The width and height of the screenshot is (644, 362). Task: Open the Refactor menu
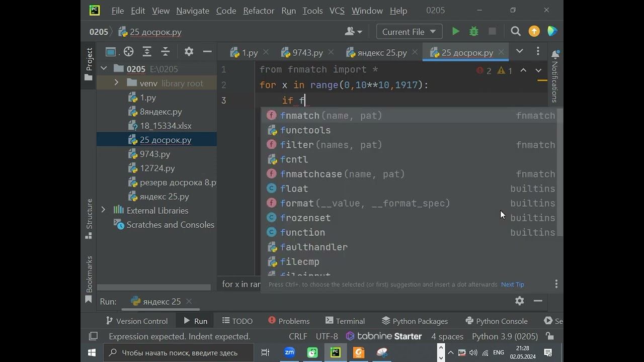point(259,11)
